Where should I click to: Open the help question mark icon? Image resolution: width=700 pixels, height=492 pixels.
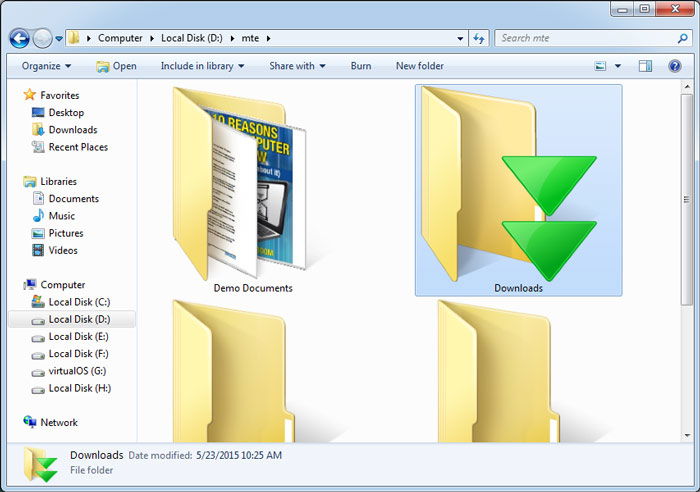(x=675, y=66)
